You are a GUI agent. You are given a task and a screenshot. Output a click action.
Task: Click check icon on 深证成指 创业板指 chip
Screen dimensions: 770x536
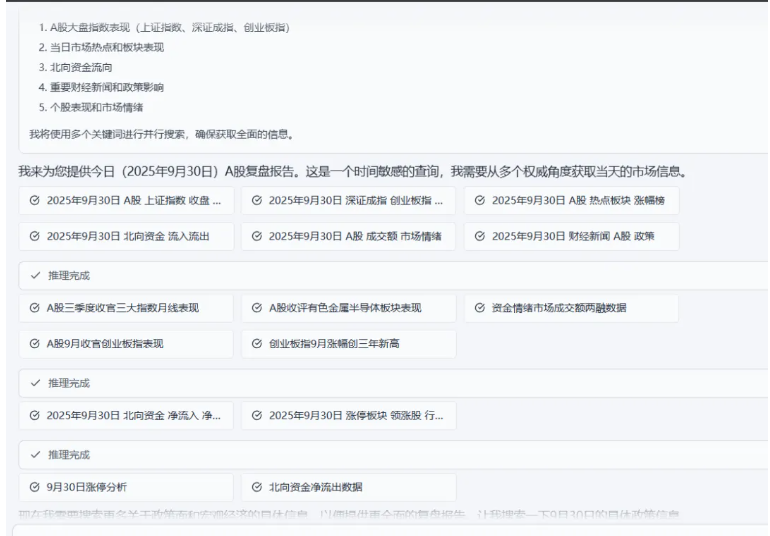[x=257, y=200]
